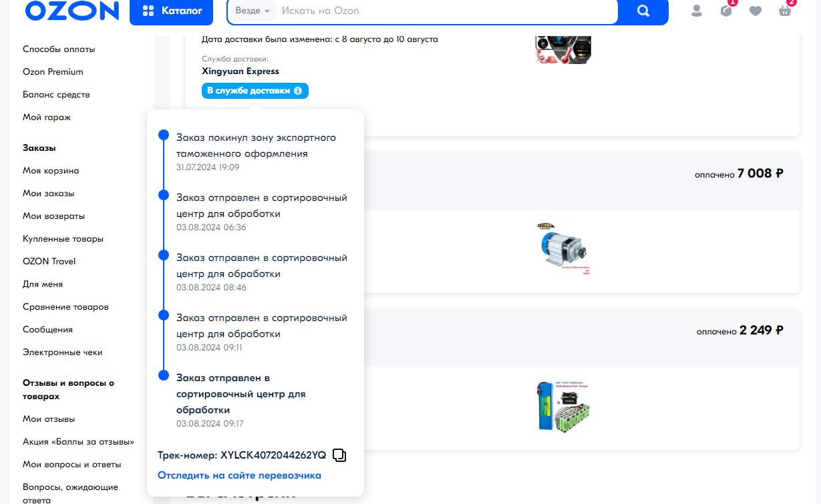Copy the tracking number with copy icon

pyautogui.click(x=339, y=455)
